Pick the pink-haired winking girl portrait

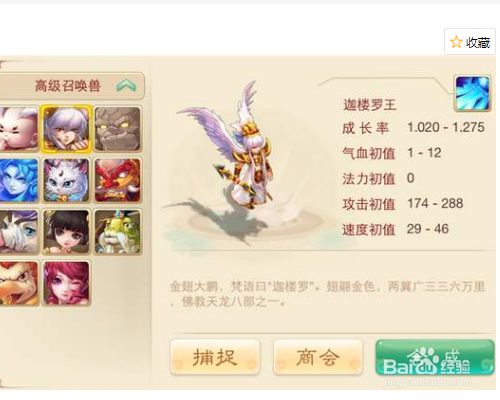pyautogui.click(x=66, y=283)
